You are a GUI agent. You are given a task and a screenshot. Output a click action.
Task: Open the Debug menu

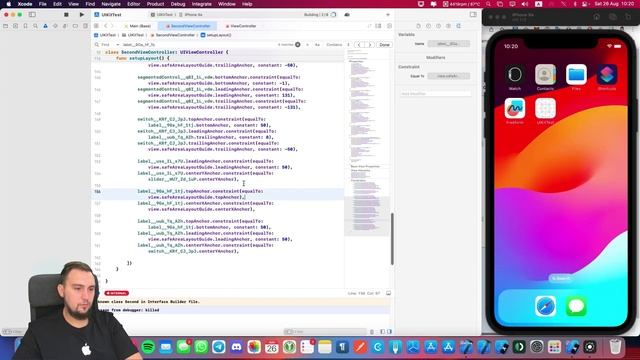coord(178,4)
